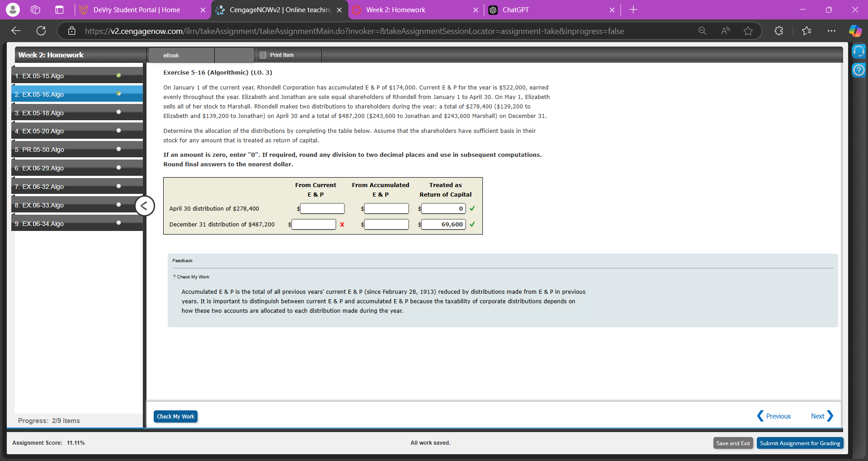Click status dot for EX.05-18.Algo
Screen dimensions: 868x461
(x=118, y=112)
